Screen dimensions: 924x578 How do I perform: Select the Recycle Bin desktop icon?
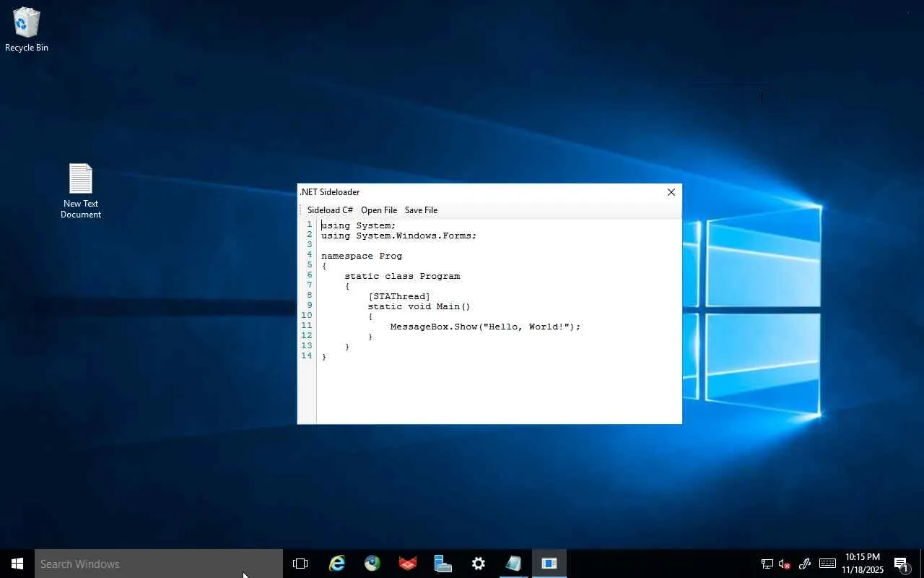tap(26, 30)
